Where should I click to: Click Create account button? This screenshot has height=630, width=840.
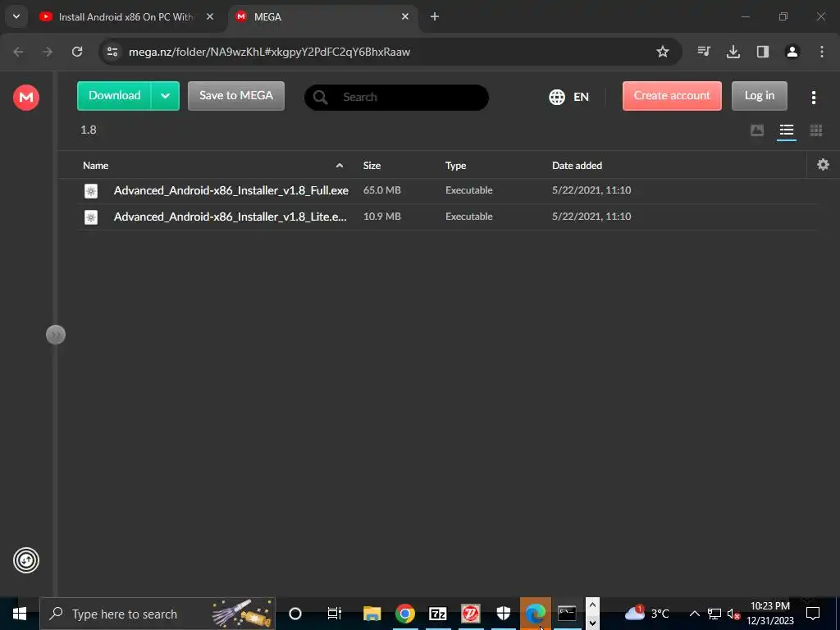pyautogui.click(x=672, y=96)
